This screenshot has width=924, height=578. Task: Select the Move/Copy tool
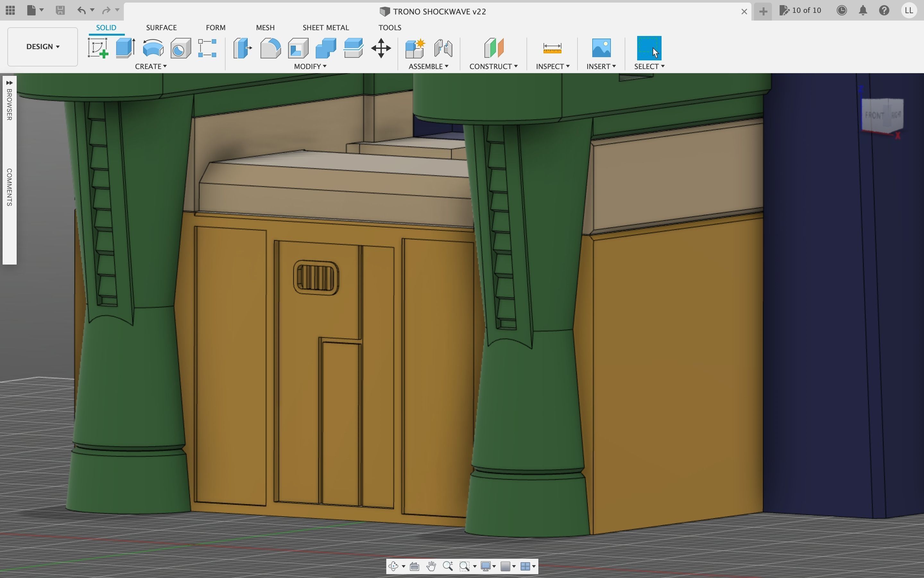pos(381,48)
